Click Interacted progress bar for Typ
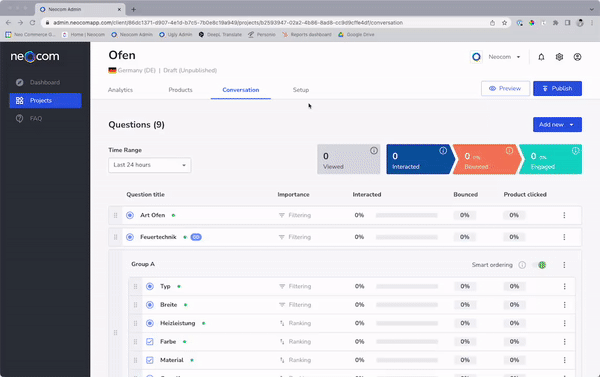This screenshot has width=600, height=377. point(407,286)
